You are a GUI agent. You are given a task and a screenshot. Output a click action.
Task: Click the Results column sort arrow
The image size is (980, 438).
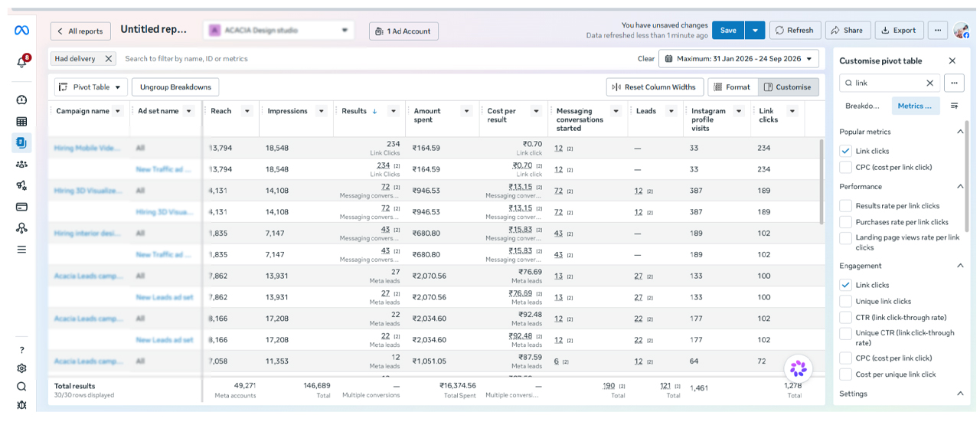click(374, 111)
